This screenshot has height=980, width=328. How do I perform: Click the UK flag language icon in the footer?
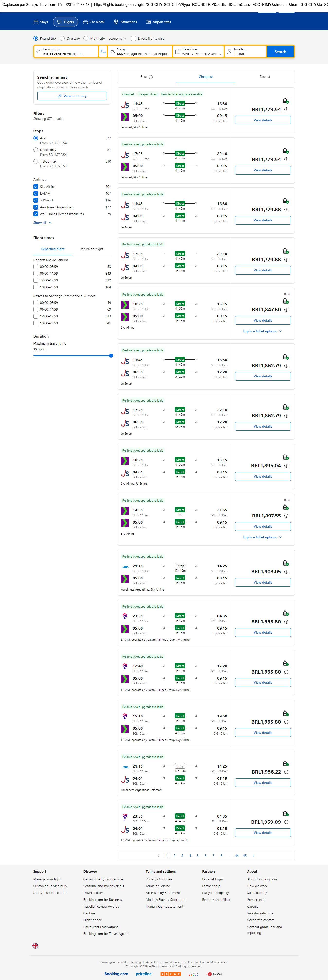coord(35,945)
